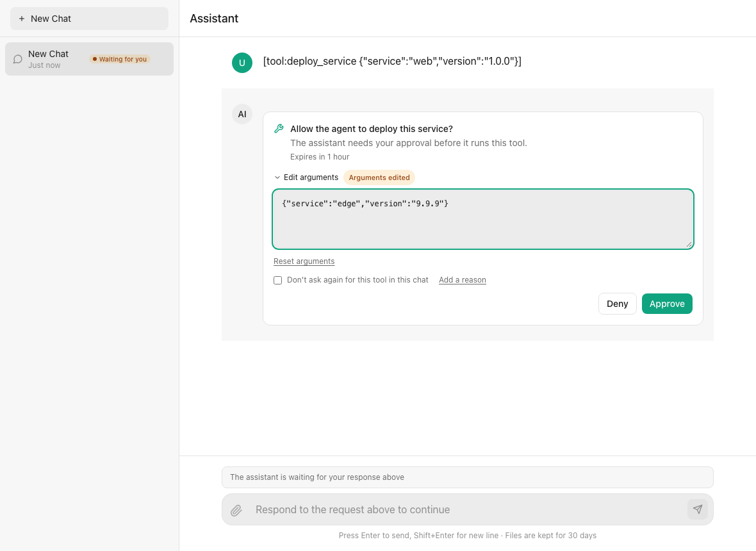
Task: Click "The assistant is waiting for your response above" notice
Action: point(467,477)
